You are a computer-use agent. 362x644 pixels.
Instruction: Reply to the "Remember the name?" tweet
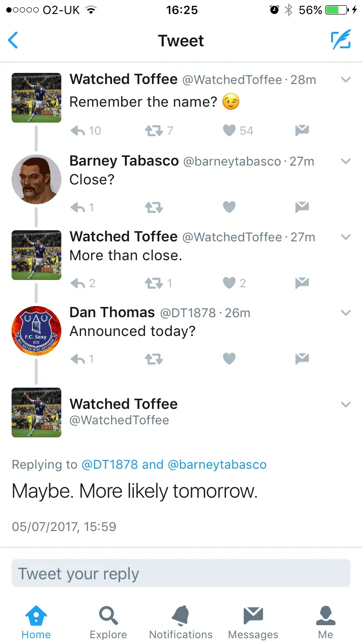click(x=78, y=130)
